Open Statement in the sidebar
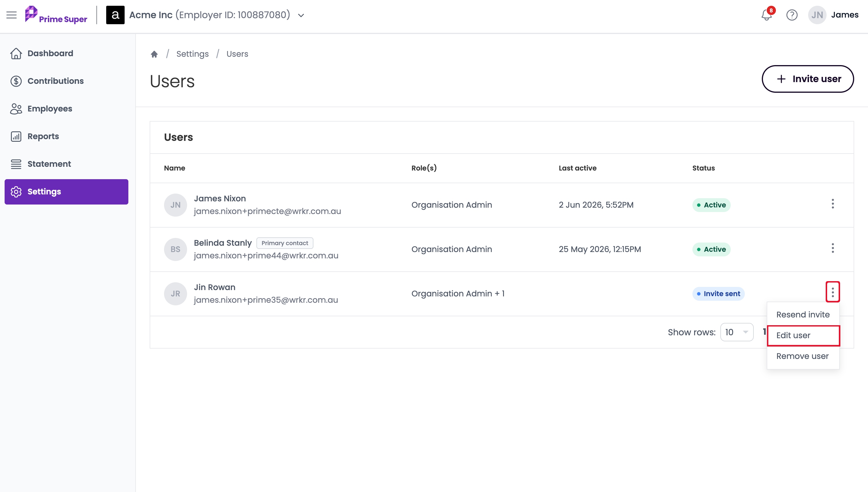The height and width of the screenshot is (492, 868). click(x=66, y=164)
